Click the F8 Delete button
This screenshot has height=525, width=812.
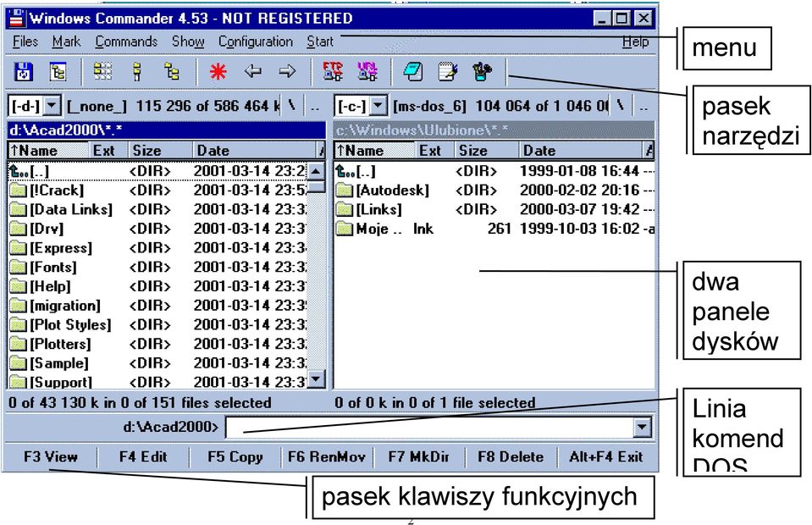[511, 456]
